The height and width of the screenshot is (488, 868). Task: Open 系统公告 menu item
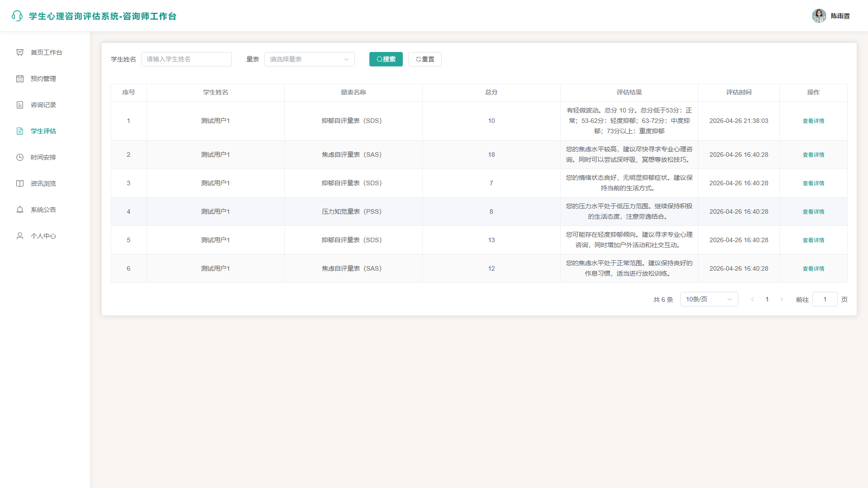pyautogui.click(x=45, y=210)
